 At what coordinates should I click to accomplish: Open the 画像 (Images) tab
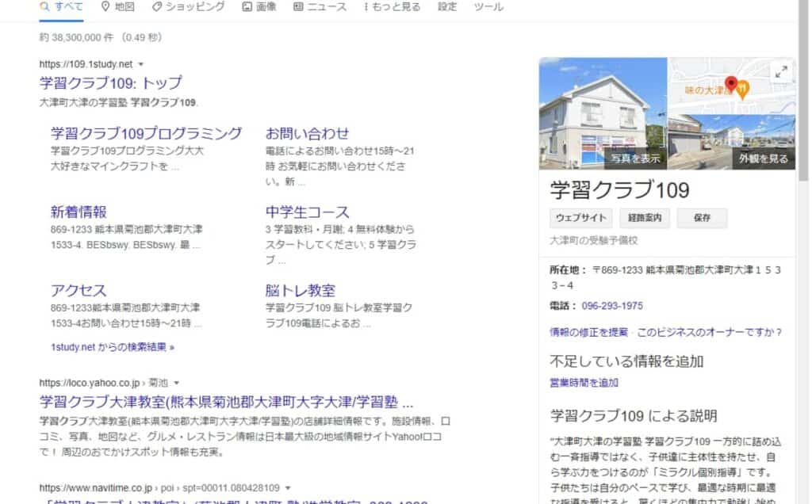click(259, 7)
